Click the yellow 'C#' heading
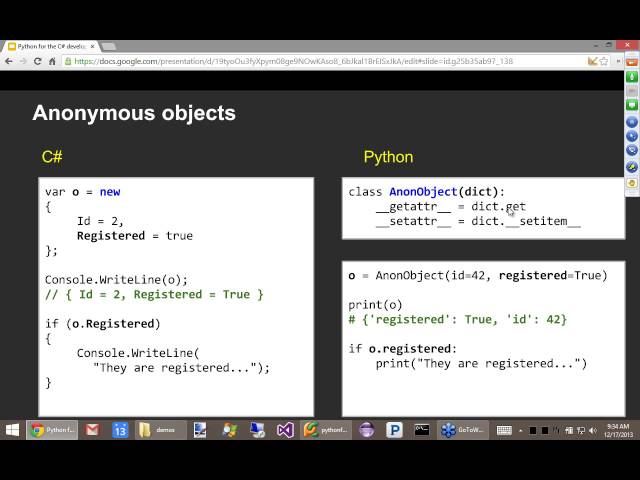Screen dimensions: 640x480 pos(52,157)
